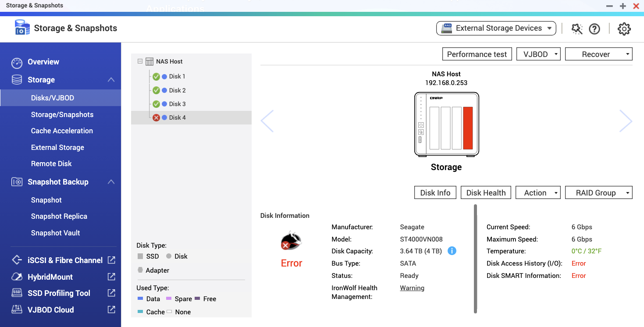The image size is (644, 327).
Task: Run a Performance test
Action: [477, 54]
